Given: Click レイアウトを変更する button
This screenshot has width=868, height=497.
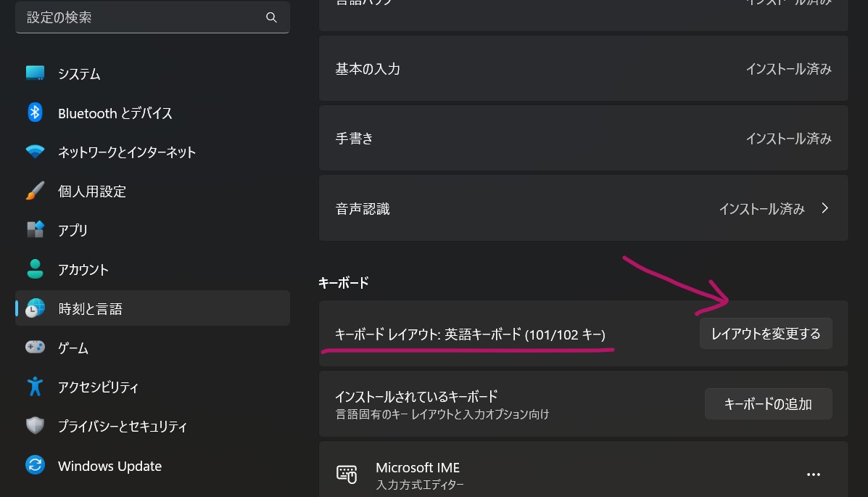Looking at the screenshot, I should (x=766, y=334).
